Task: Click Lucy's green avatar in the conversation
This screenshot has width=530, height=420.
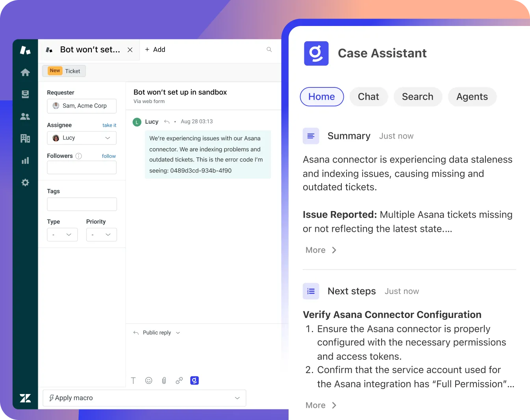Action: (137, 122)
